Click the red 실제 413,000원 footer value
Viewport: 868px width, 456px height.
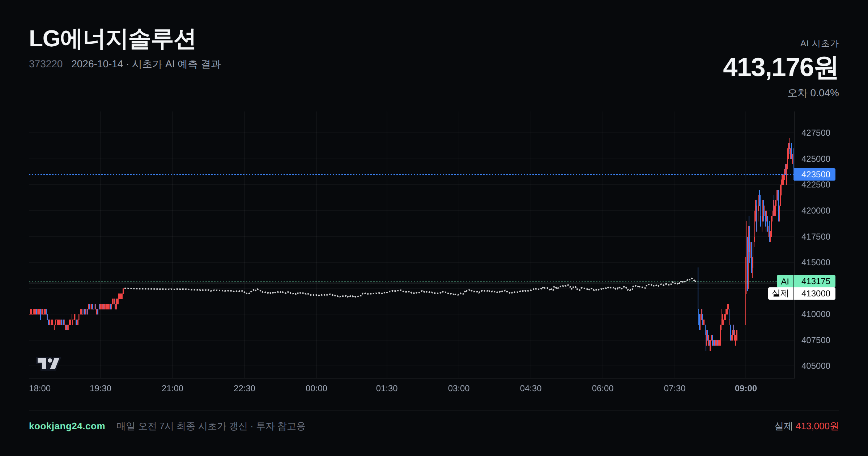click(x=807, y=426)
